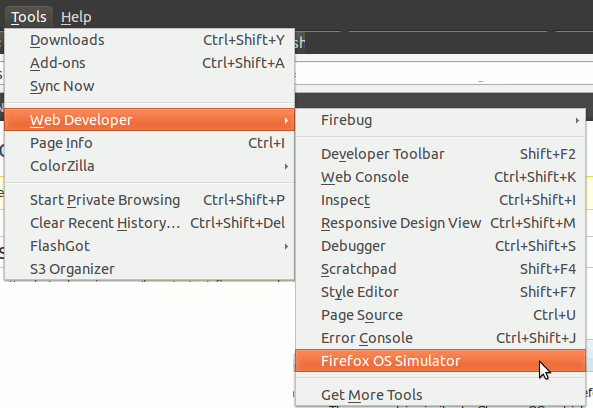The height and width of the screenshot is (408, 593).
Task: Enable Responsive Design View
Action: (x=441, y=223)
